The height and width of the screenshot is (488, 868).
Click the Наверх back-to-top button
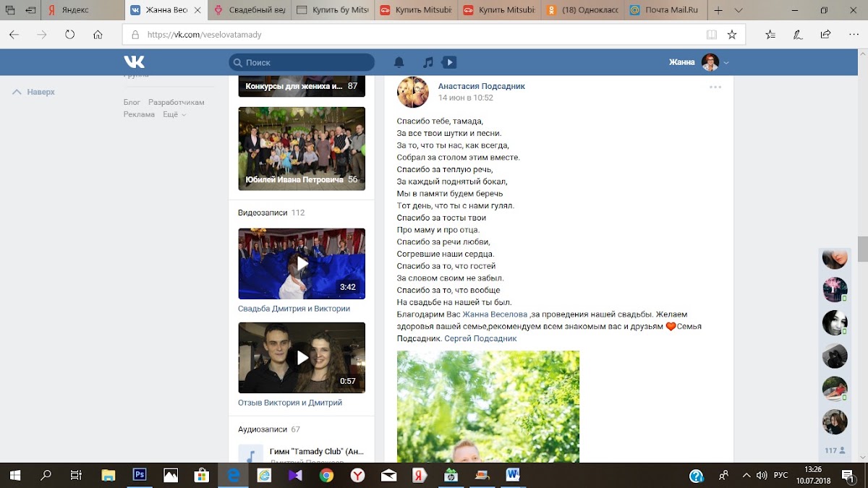pos(34,92)
